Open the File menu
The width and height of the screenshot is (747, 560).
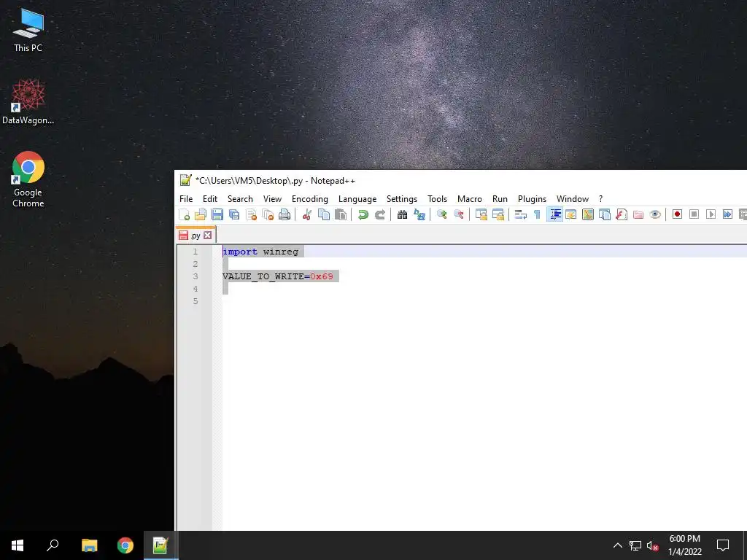[186, 199]
